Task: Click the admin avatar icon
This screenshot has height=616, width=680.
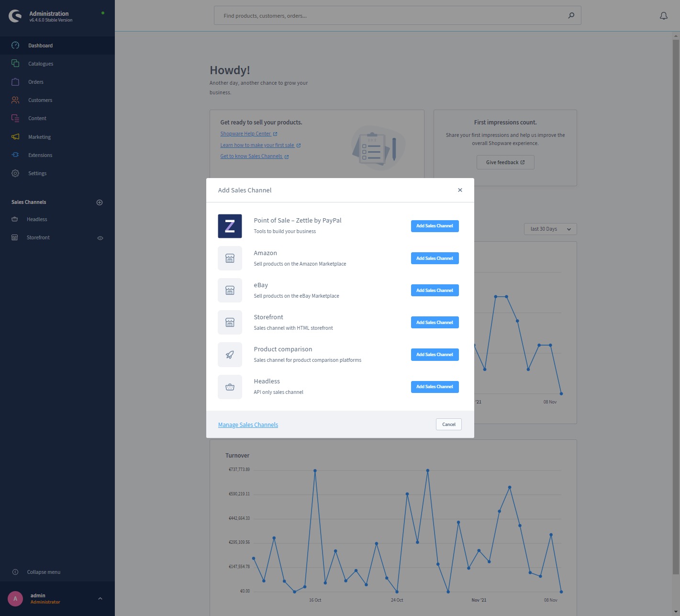Action: pyautogui.click(x=15, y=599)
